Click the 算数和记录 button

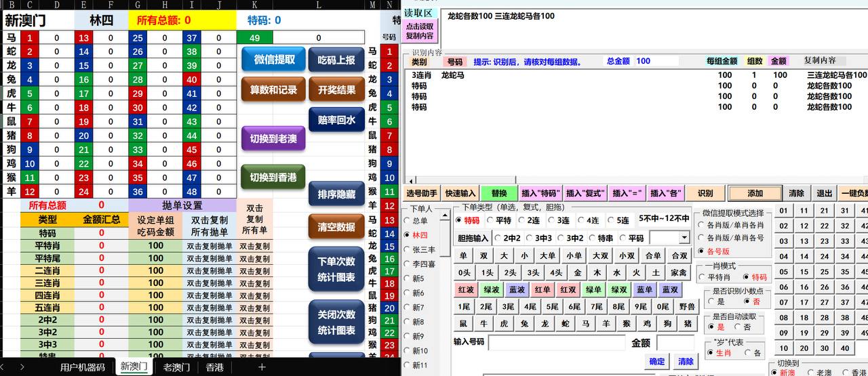point(274,89)
